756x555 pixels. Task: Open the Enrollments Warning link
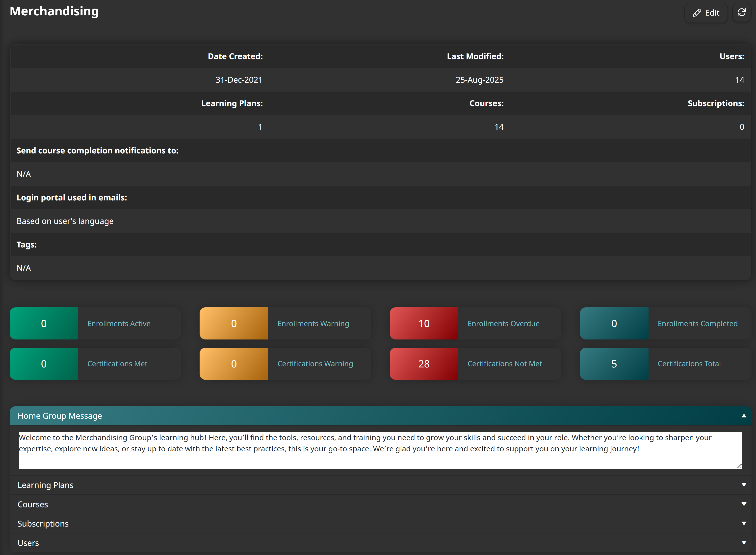point(313,324)
